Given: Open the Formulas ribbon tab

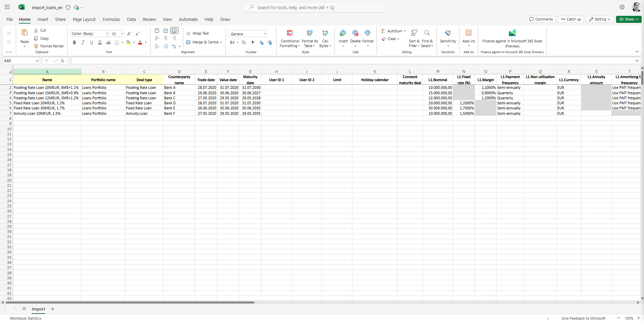Looking at the screenshot, I should click(x=111, y=20).
